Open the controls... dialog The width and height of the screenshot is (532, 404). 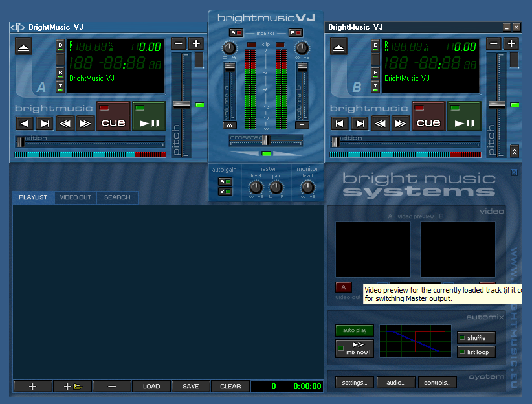coord(438,383)
